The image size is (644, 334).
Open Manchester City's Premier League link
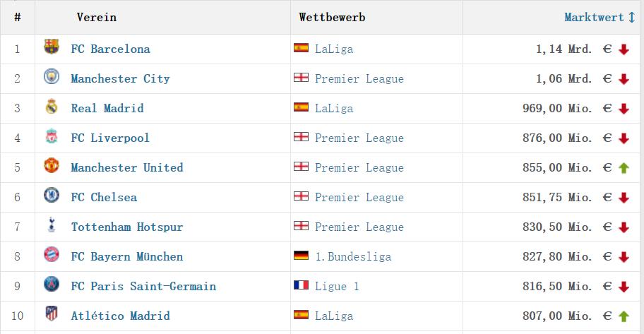pos(359,79)
